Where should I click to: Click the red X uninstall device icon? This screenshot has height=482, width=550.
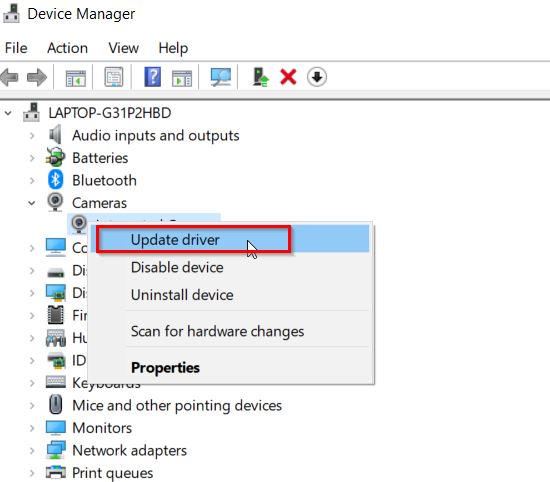[x=288, y=77]
